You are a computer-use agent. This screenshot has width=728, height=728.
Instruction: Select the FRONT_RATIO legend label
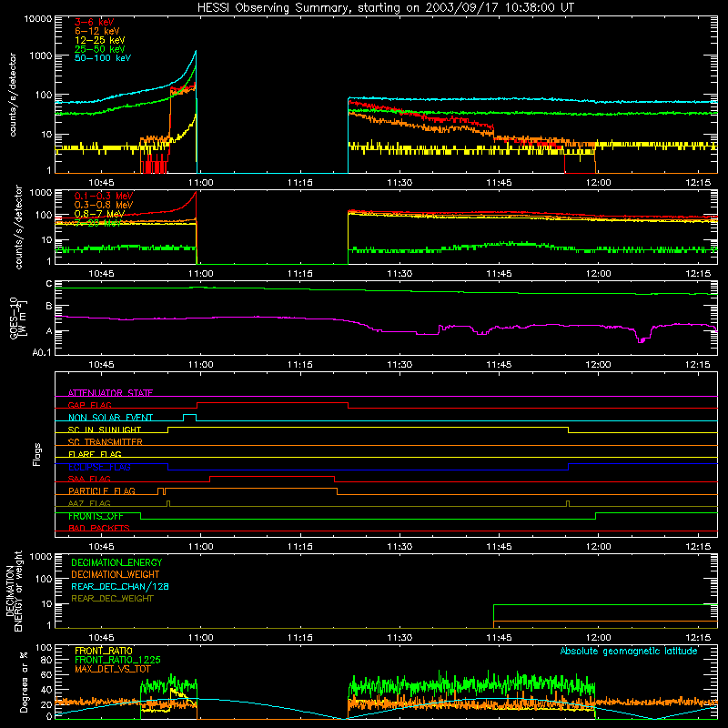pos(104,651)
